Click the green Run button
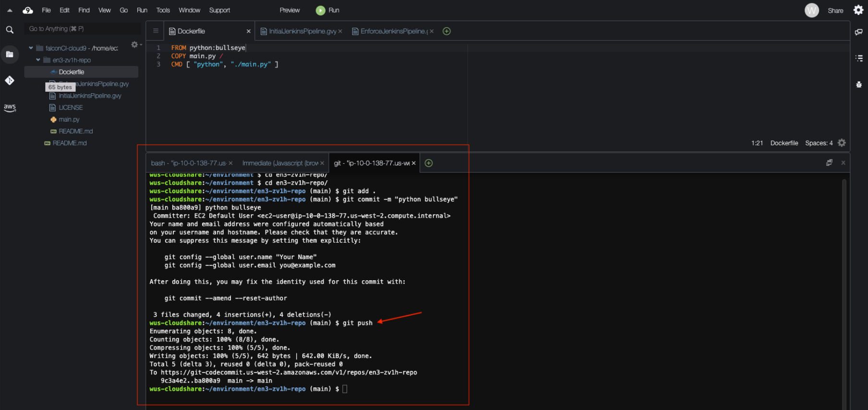This screenshot has width=868, height=410. pyautogui.click(x=327, y=10)
